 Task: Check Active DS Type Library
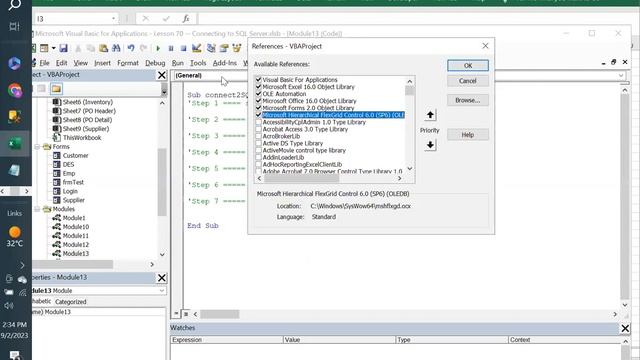(x=258, y=143)
